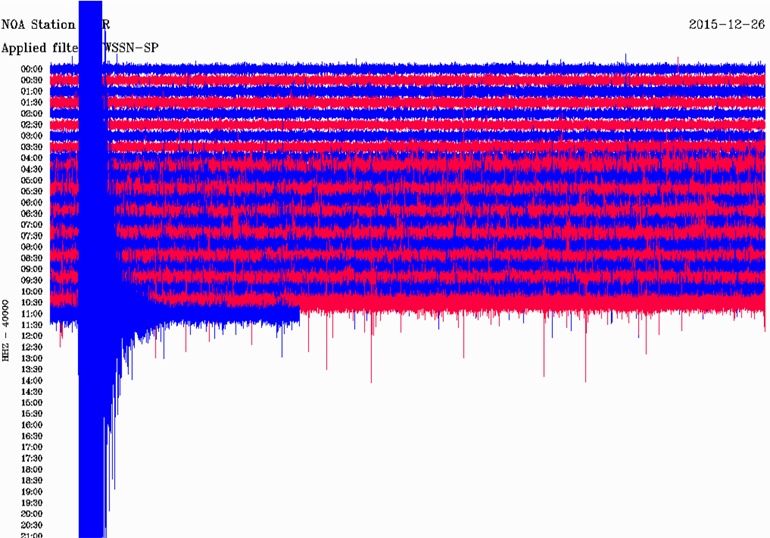The image size is (770, 538).
Task: Click the 2015-12-26 date text
Action: coord(727,23)
